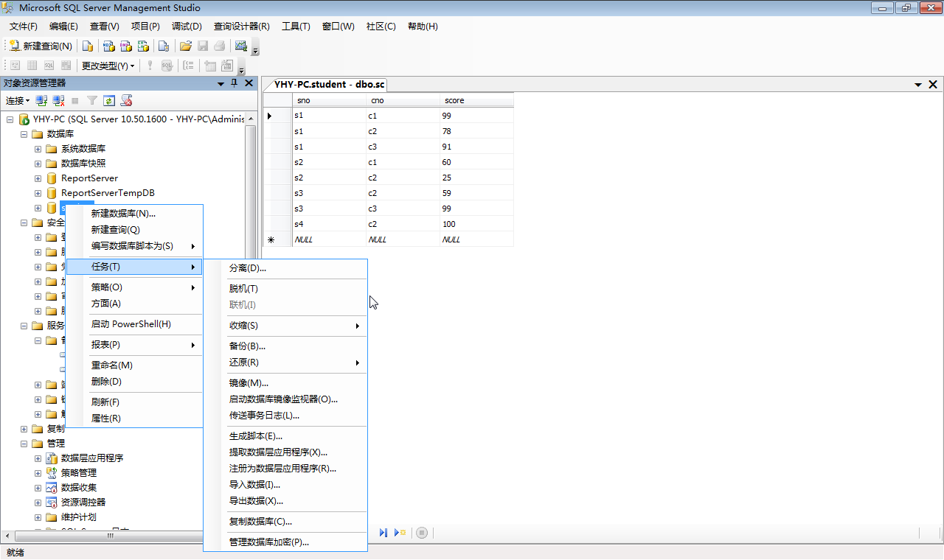Click the SQL Server Compact Query icon
944x560 pixels.
[x=164, y=46]
